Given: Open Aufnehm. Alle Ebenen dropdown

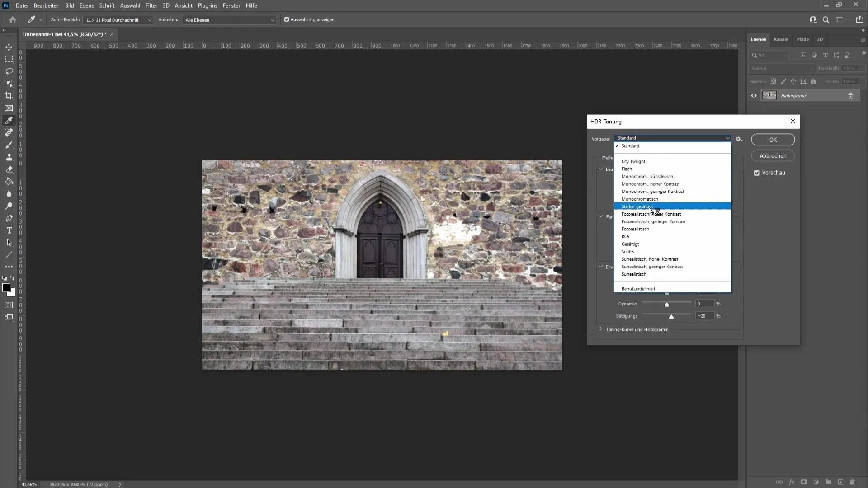Looking at the screenshot, I should tap(229, 20).
